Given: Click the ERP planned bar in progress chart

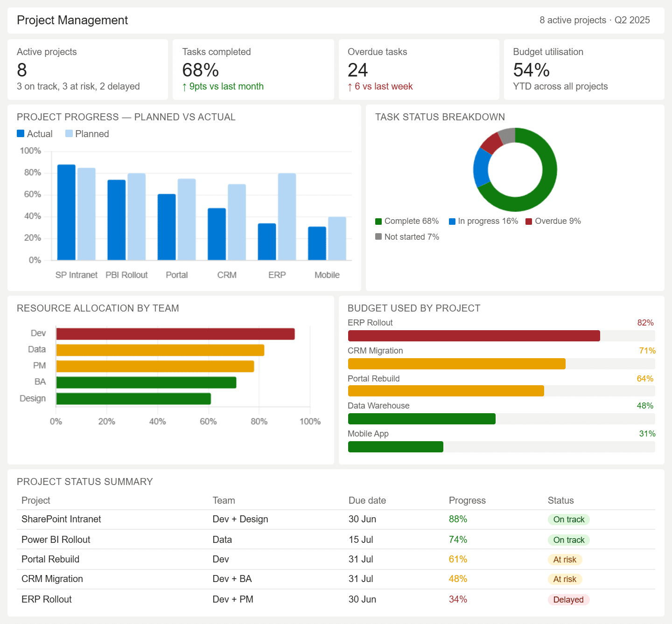Looking at the screenshot, I should 287,217.
